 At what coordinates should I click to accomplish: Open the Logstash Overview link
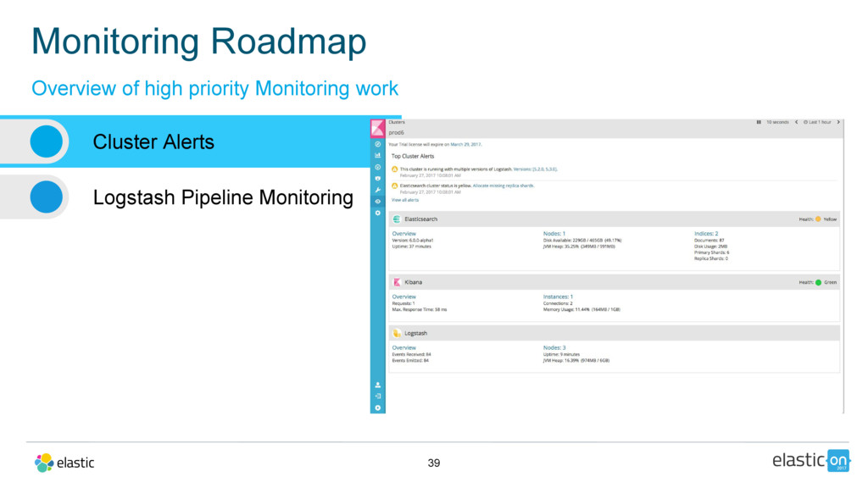(x=404, y=347)
